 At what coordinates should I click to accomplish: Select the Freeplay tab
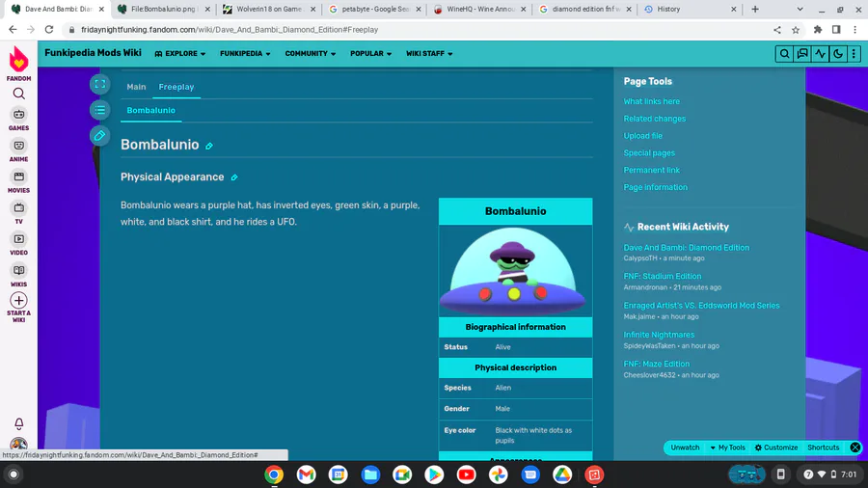click(x=176, y=87)
